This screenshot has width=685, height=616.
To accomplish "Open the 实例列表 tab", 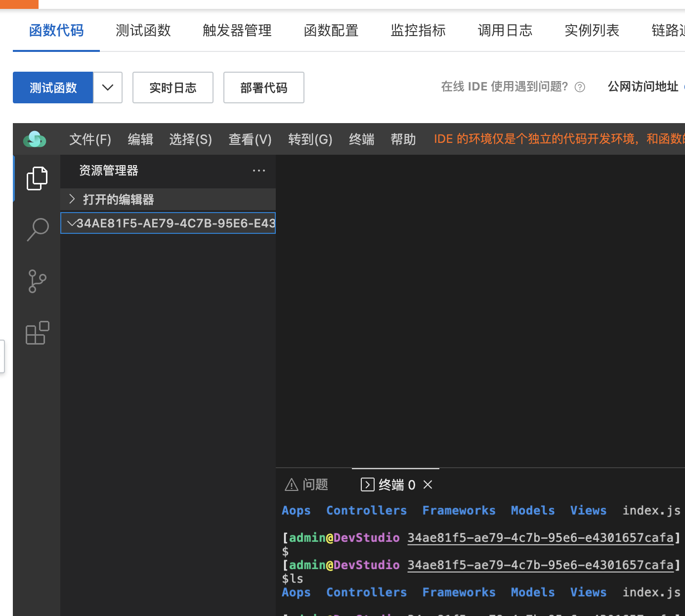I will click(592, 31).
